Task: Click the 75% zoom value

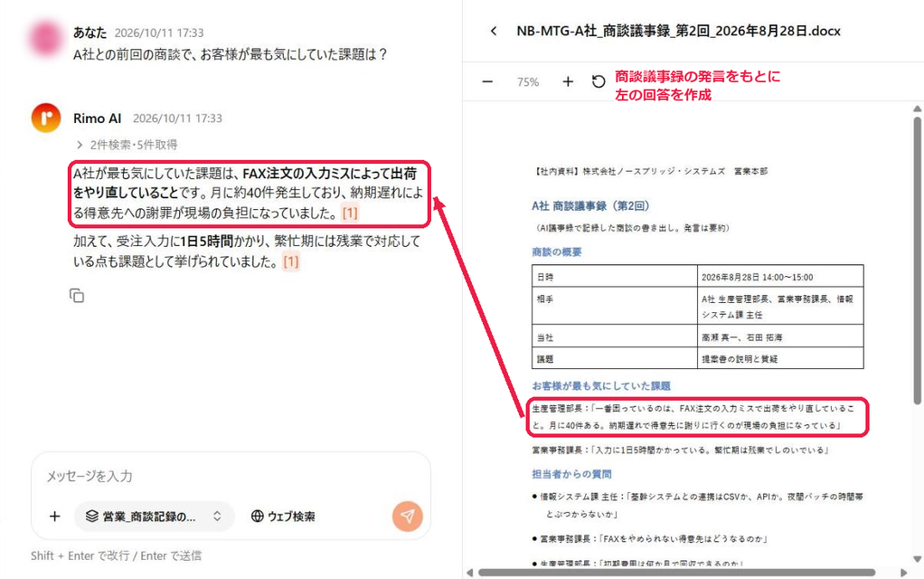Action: pos(528,82)
